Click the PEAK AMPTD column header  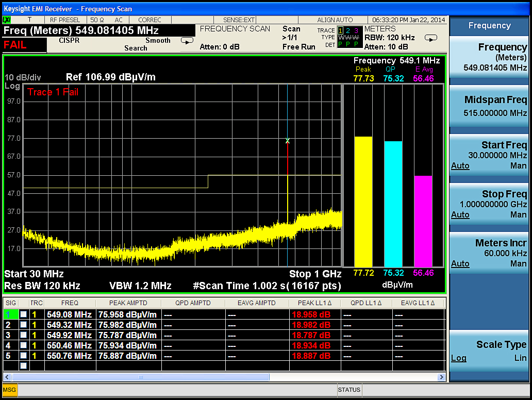(x=128, y=303)
